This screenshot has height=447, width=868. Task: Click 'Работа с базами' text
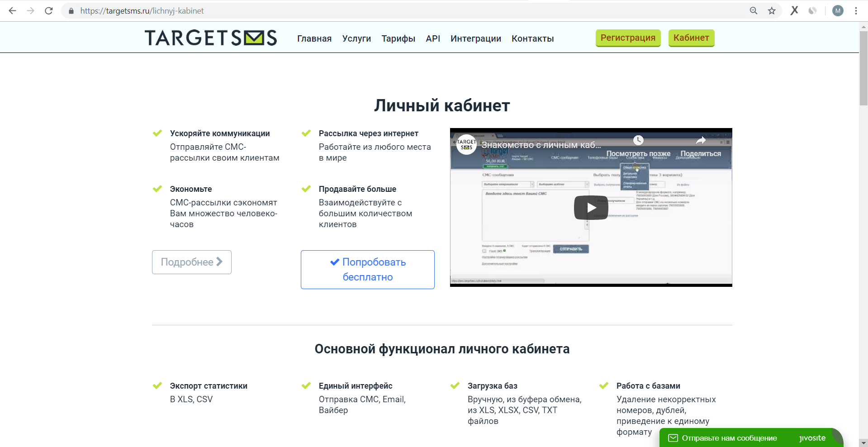coord(648,386)
